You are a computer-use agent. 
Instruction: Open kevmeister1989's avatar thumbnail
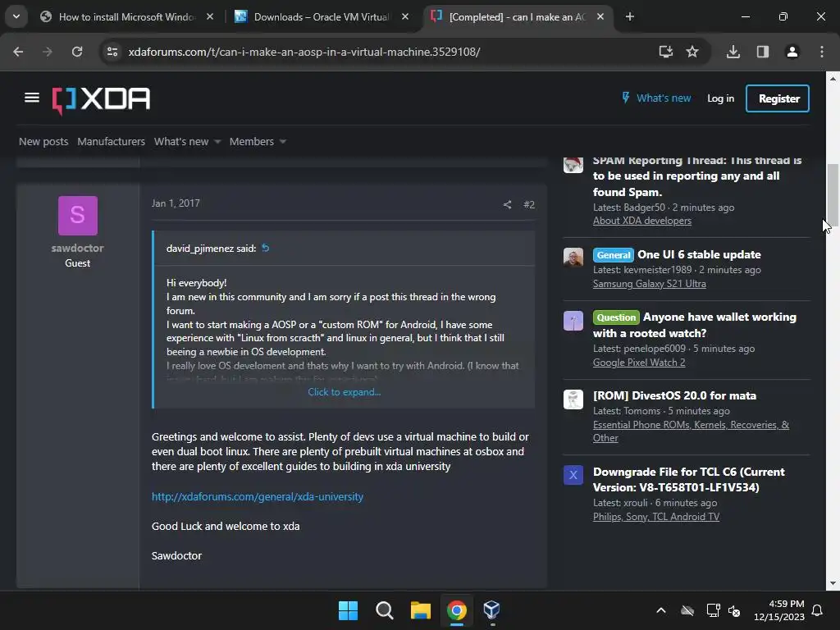[573, 257]
